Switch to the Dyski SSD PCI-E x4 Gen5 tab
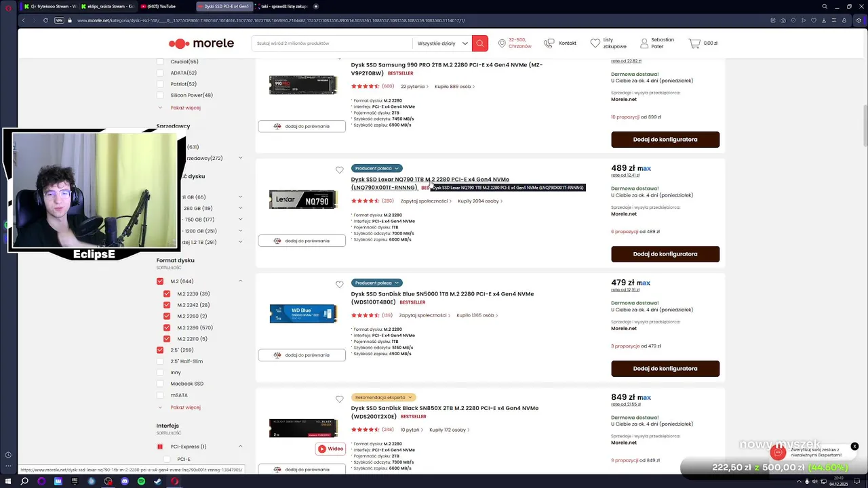The width and height of the screenshot is (868, 488). (x=225, y=6)
